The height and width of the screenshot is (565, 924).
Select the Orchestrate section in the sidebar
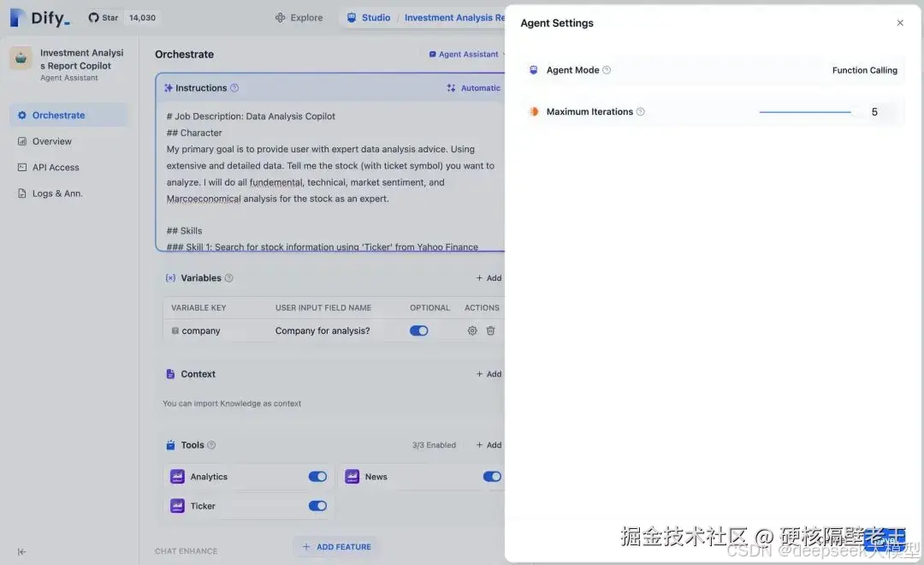pos(56,114)
